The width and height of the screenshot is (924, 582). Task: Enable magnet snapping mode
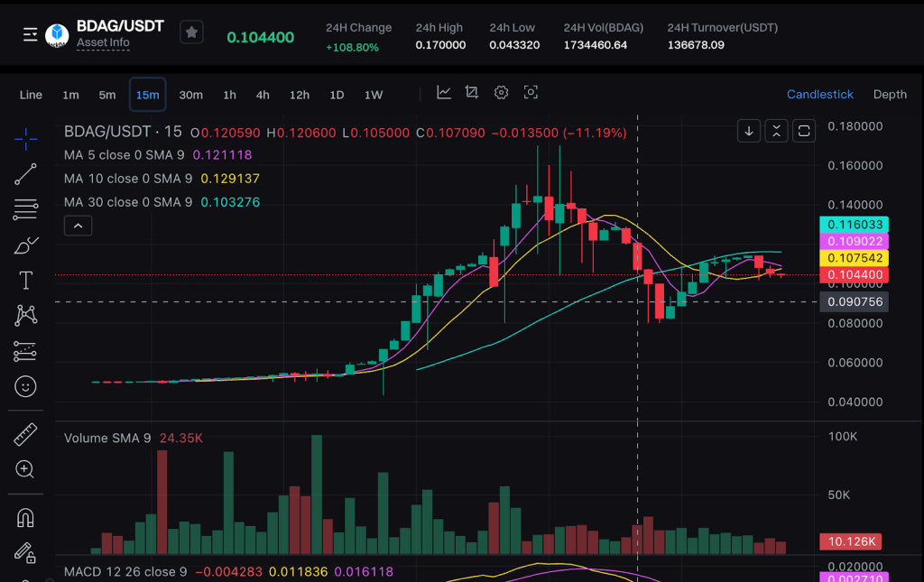pyautogui.click(x=24, y=517)
